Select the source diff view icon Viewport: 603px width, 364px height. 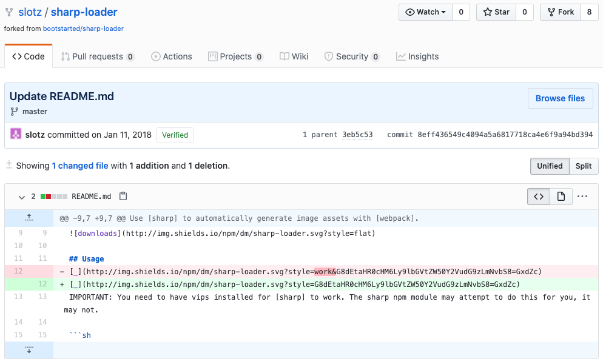coord(538,196)
